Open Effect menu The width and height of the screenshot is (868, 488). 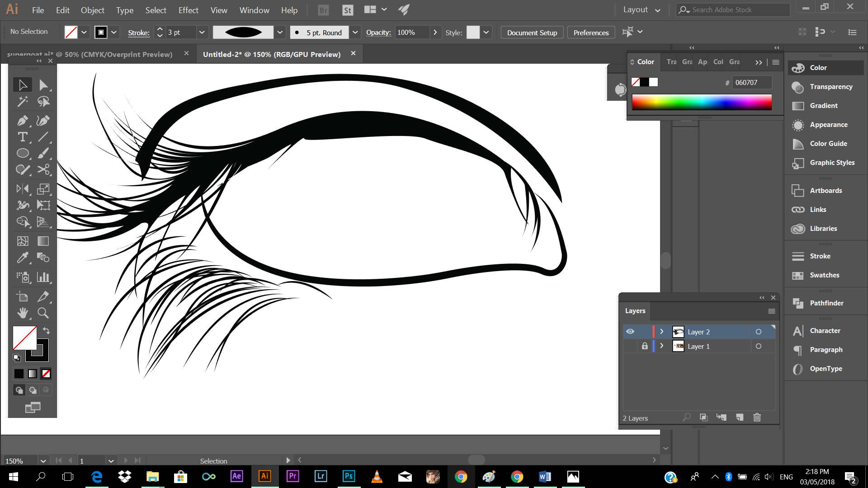click(x=188, y=10)
